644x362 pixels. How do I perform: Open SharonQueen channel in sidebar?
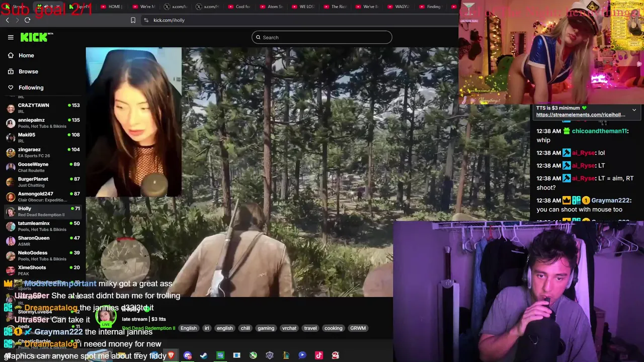pos(43,241)
